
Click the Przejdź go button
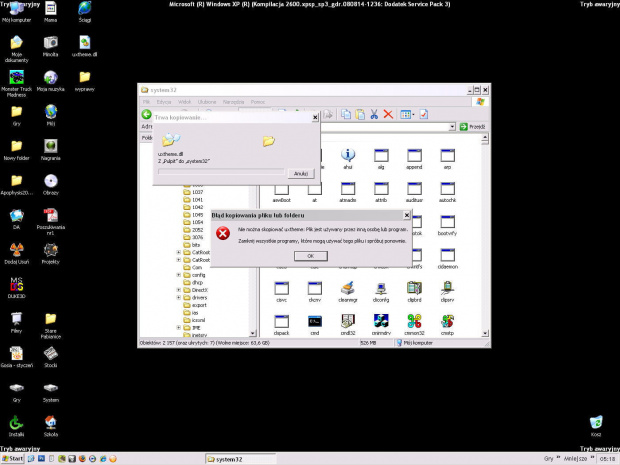click(x=473, y=127)
